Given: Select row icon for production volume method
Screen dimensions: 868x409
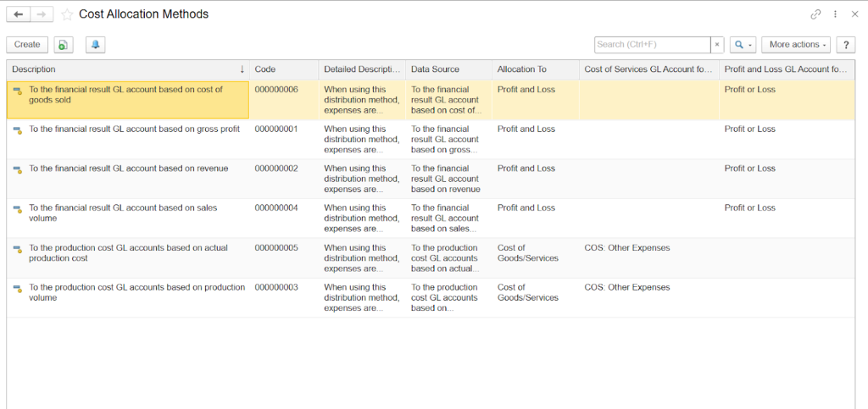Looking at the screenshot, I should (x=18, y=289).
